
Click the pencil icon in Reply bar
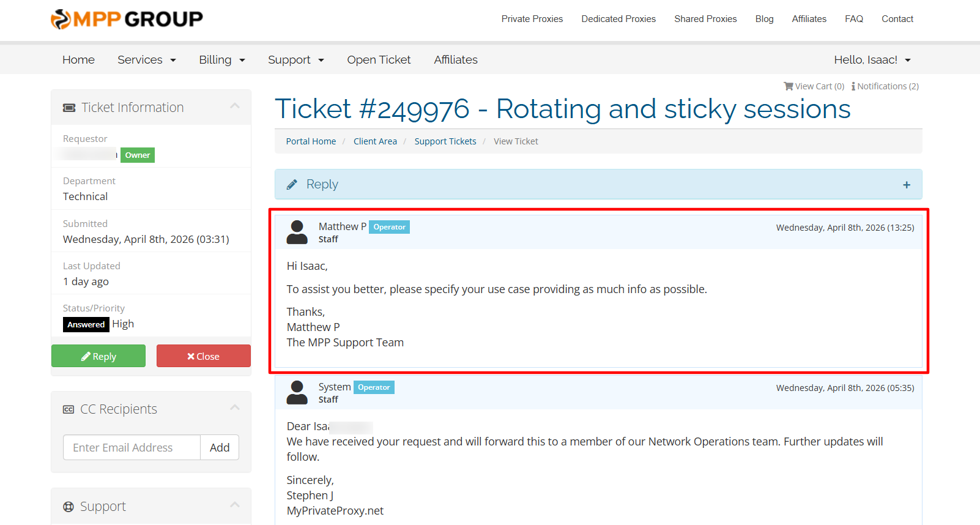pyautogui.click(x=292, y=184)
